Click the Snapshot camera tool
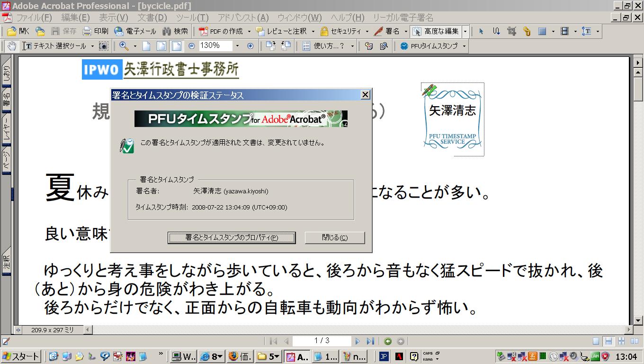Image resolution: width=644 pixels, height=364 pixels. 103,46
